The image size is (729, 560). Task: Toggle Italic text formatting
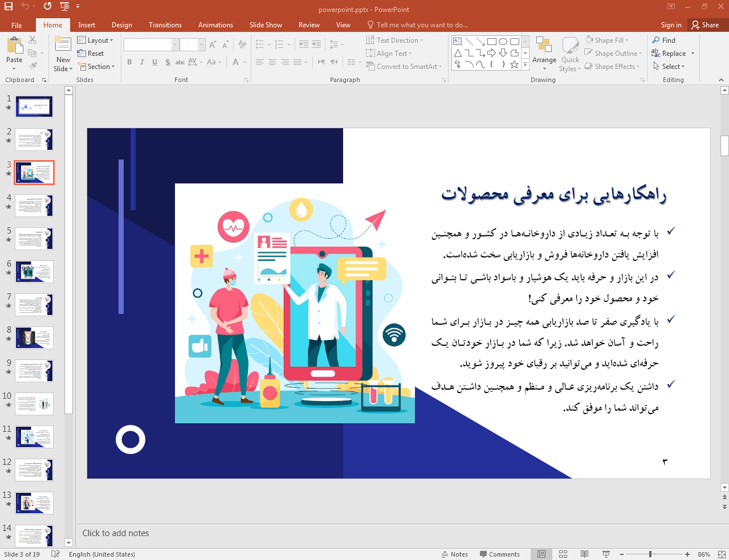[x=142, y=62]
